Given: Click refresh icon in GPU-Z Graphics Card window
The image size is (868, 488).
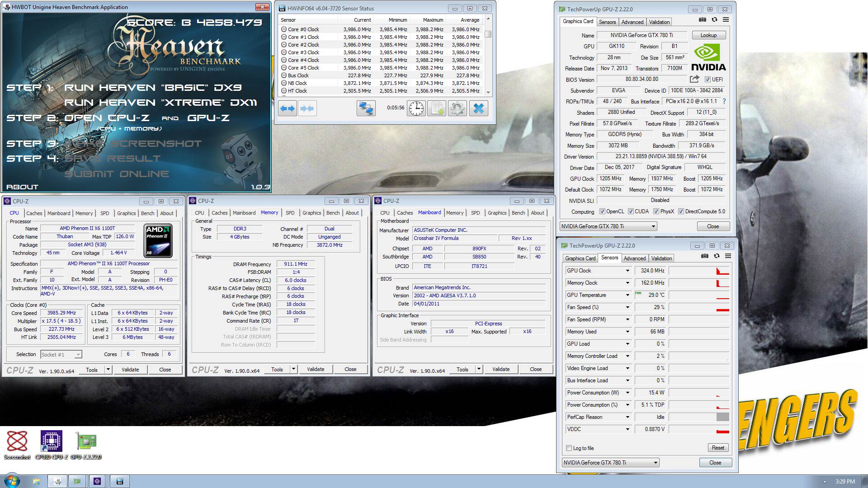Looking at the screenshot, I should click(x=714, y=20).
